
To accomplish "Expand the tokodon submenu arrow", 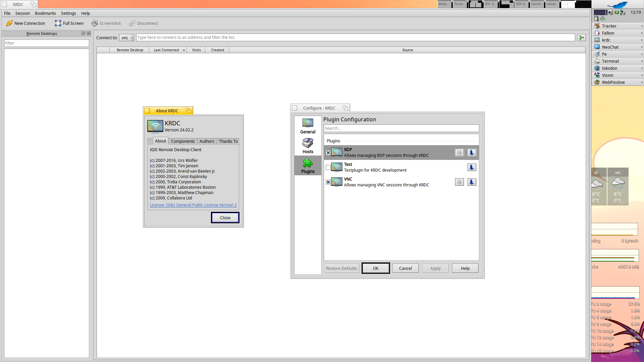I will click(x=642, y=68).
